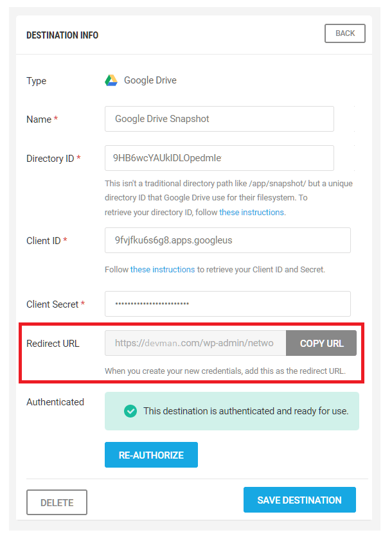
Task: Click the COPY URL button
Action: coord(321,343)
